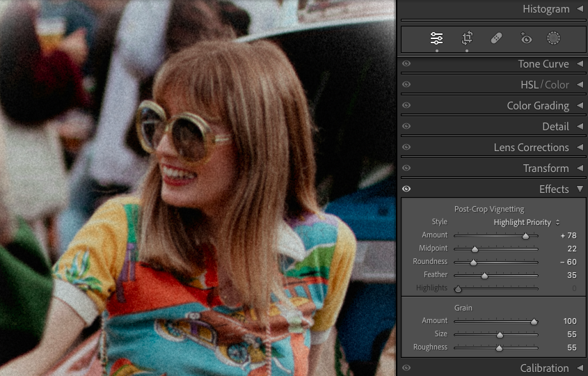Click the Style label text

pos(440,222)
